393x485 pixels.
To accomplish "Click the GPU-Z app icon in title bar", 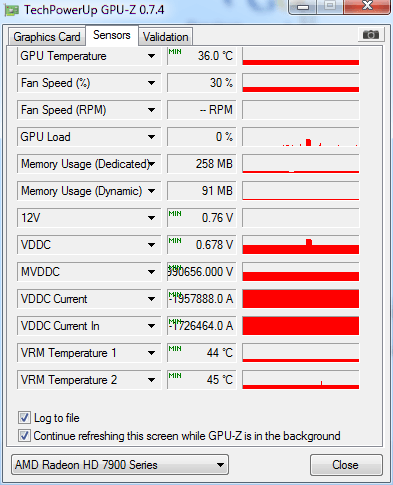I will coord(11,10).
